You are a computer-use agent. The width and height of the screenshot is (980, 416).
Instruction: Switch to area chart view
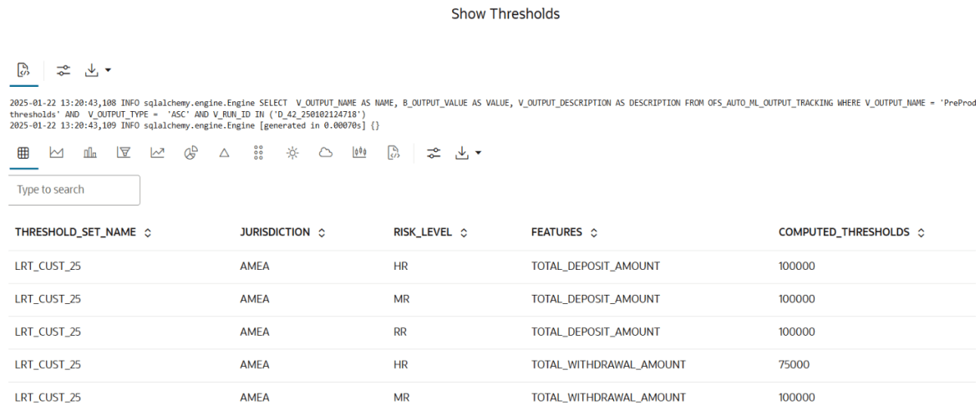tap(57, 153)
